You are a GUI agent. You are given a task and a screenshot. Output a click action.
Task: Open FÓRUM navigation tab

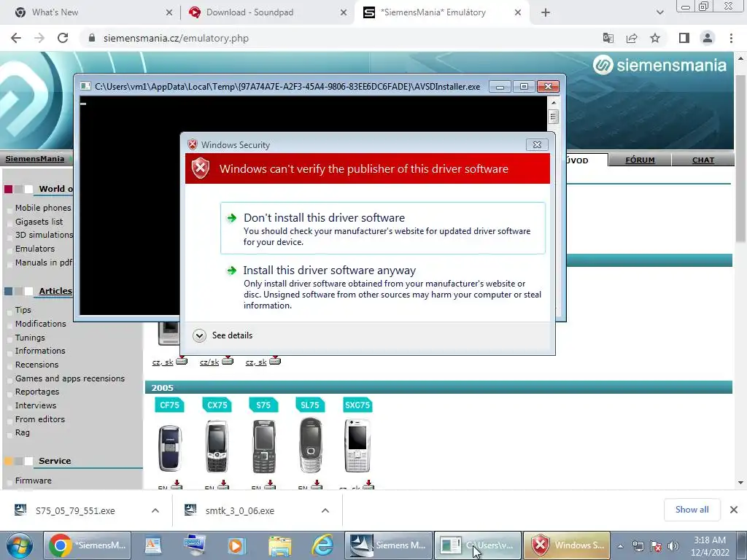(640, 160)
